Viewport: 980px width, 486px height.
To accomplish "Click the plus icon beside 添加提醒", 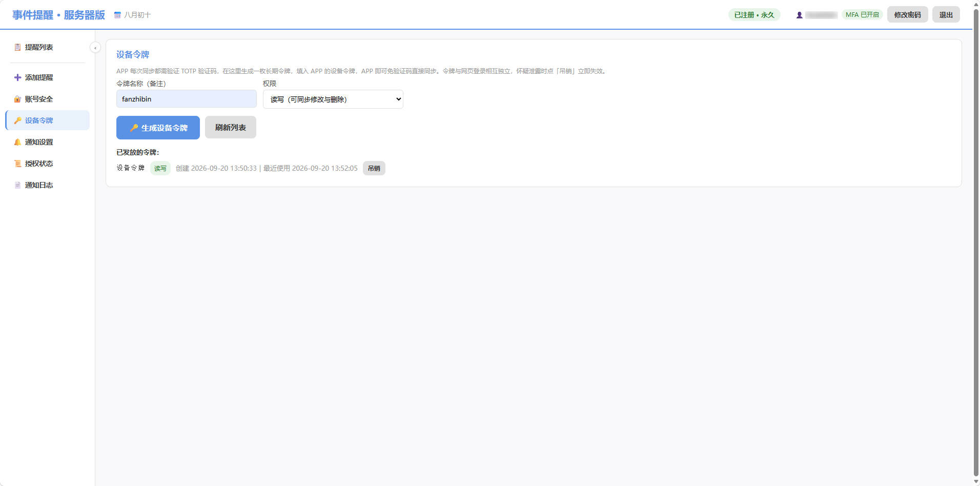I will 17,77.
